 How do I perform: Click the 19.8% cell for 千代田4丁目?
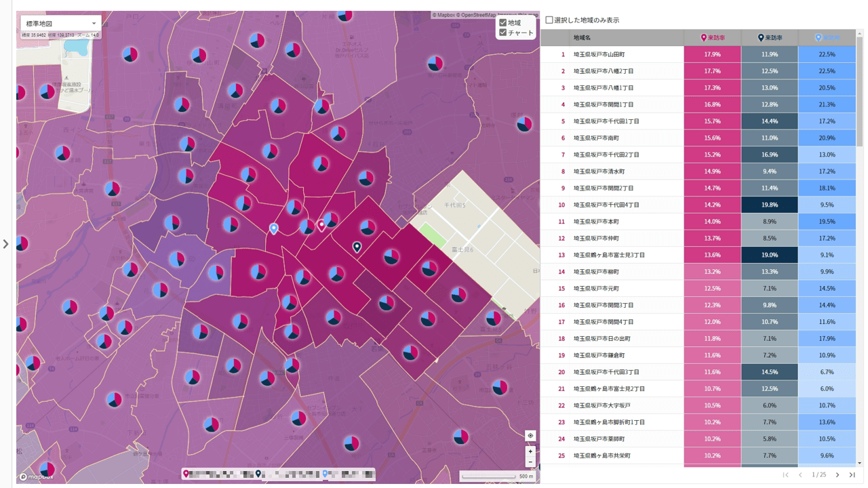coord(769,205)
